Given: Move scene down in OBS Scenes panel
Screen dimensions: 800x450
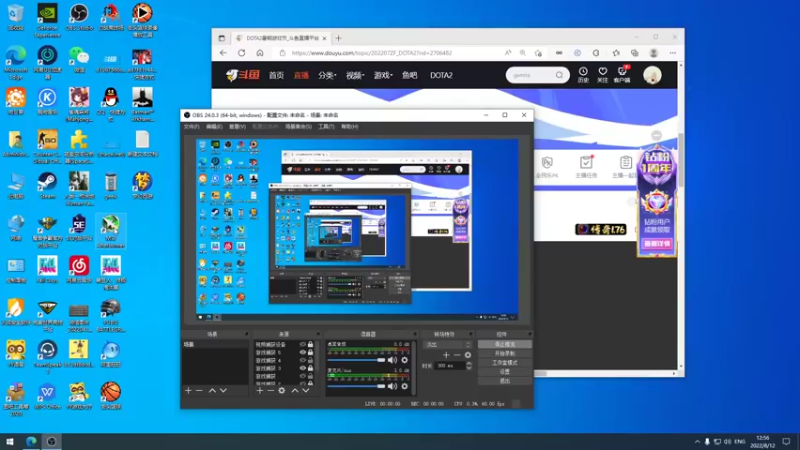Looking at the screenshot, I should pyautogui.click(x=223, y=391).
